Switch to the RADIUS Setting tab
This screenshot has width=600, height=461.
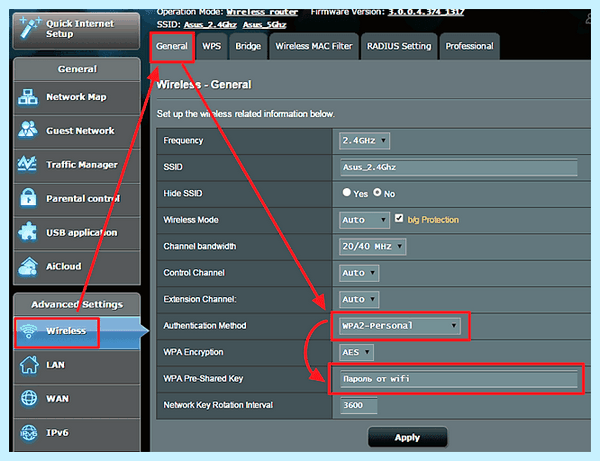click(x=399, y=47)
